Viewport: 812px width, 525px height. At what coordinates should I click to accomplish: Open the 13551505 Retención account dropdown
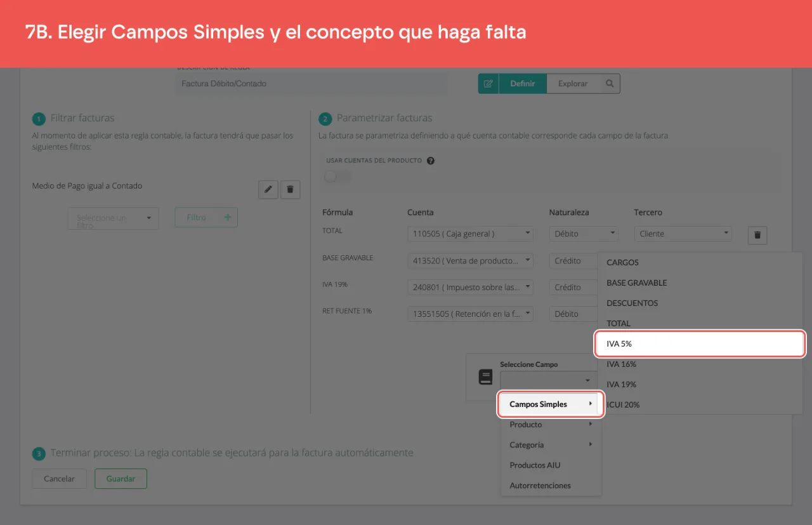[x=471, y=314]
